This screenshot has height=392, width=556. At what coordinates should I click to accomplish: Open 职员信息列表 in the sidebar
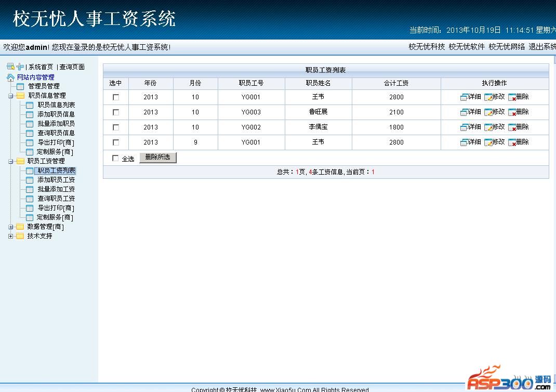[x=56, y=105]
